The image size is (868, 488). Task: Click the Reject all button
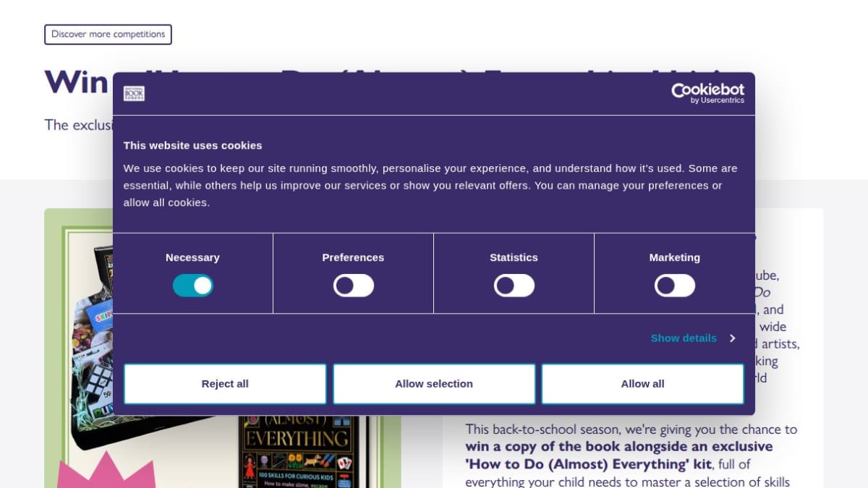(225, 384)
